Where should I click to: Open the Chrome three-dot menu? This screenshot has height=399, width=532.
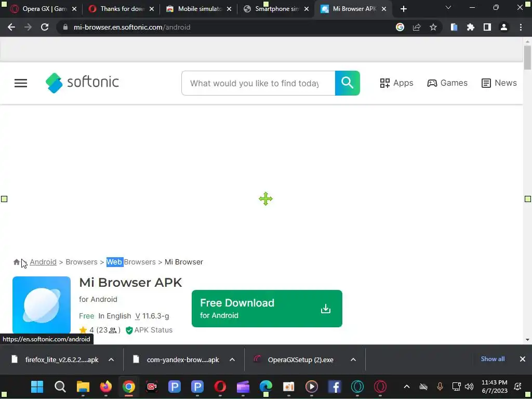[521, 27]
